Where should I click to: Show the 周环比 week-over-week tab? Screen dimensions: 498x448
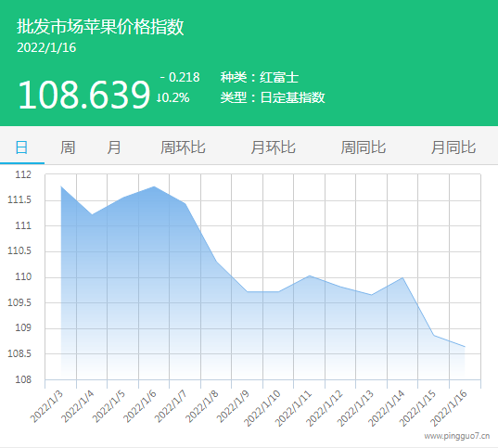click(183, 147)
